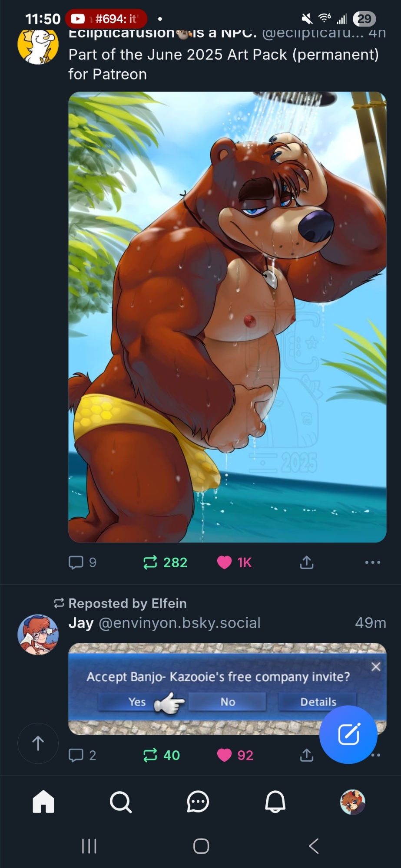Open Jay's @envinyon.bsky.social profile link
Screen dimensions: 401x868
pos(179,623)
